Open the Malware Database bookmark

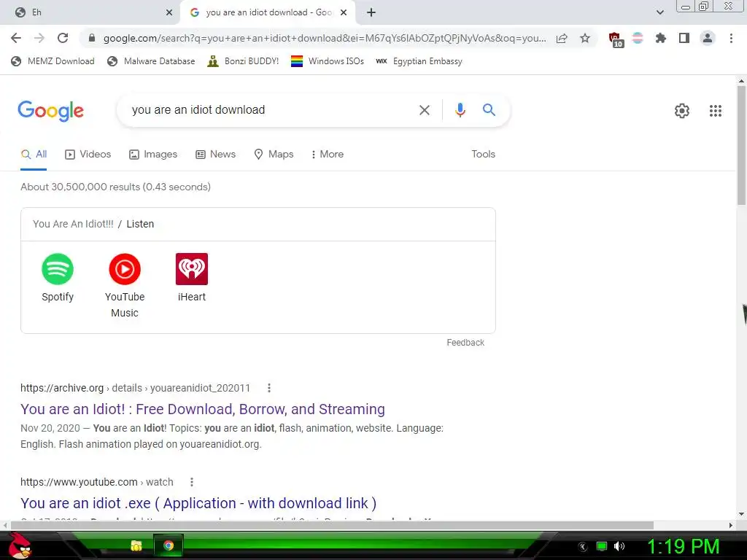click(151, 61)
